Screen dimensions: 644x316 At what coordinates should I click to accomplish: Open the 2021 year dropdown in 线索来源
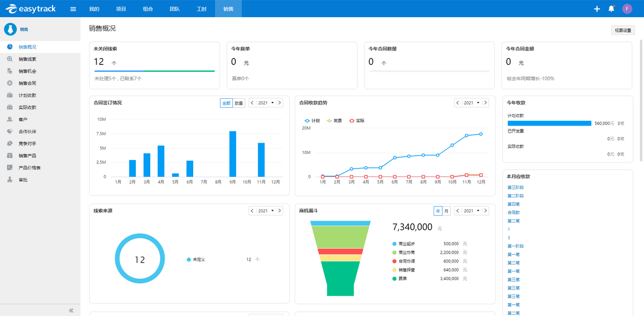tap(266, 211)
